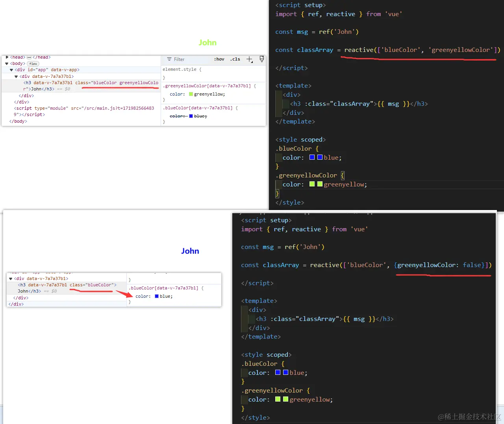The image size is (504, 424).
Task: Click the import line in the top editor
Action: click(x=339, y=14)
